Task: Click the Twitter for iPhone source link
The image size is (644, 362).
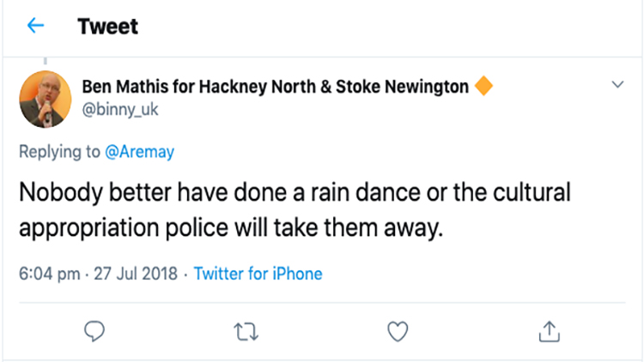Action: 258,275
